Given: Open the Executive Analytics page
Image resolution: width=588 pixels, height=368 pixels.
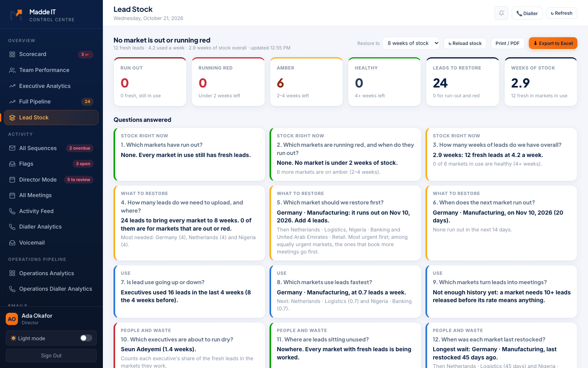Looking at the screenshot, I should point(51,86).
